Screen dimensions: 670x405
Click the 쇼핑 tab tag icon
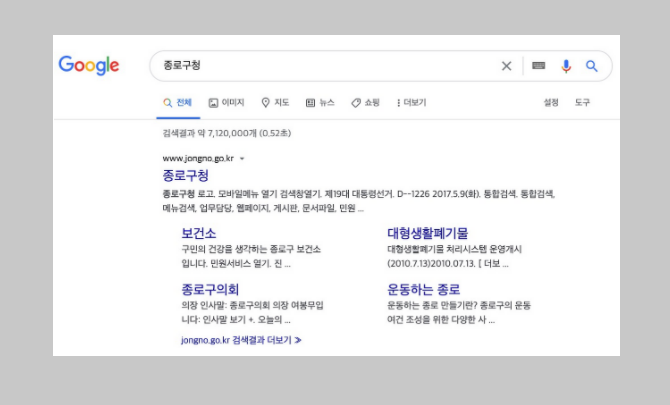356,103
